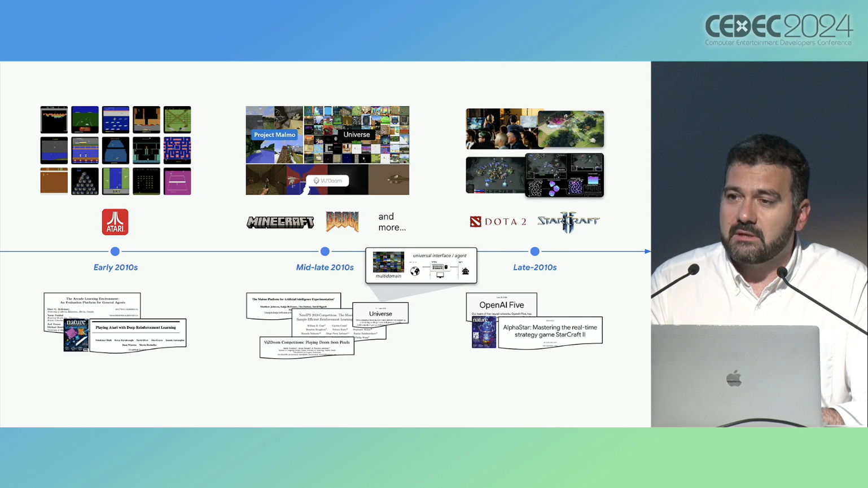The width and height of the screenshot is (868, 488).
Task: Click the Apple logo on the laptop lid
Action: click(x=734, y=379)
